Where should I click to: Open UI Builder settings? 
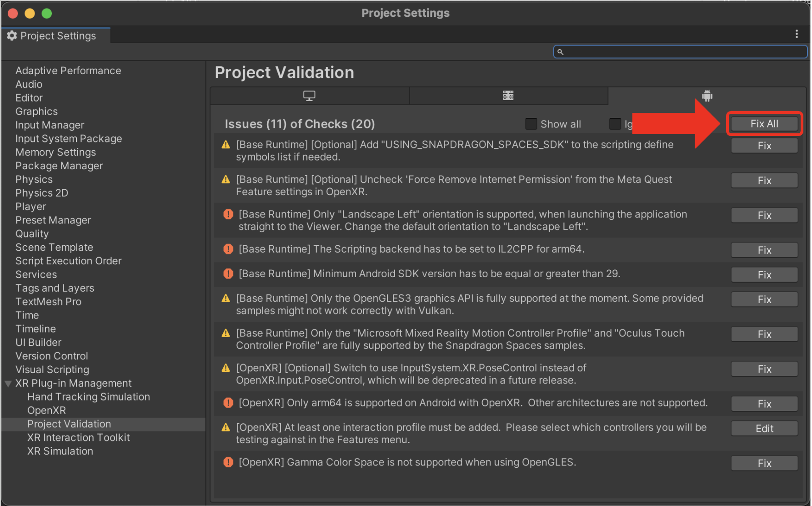point(38,343)
